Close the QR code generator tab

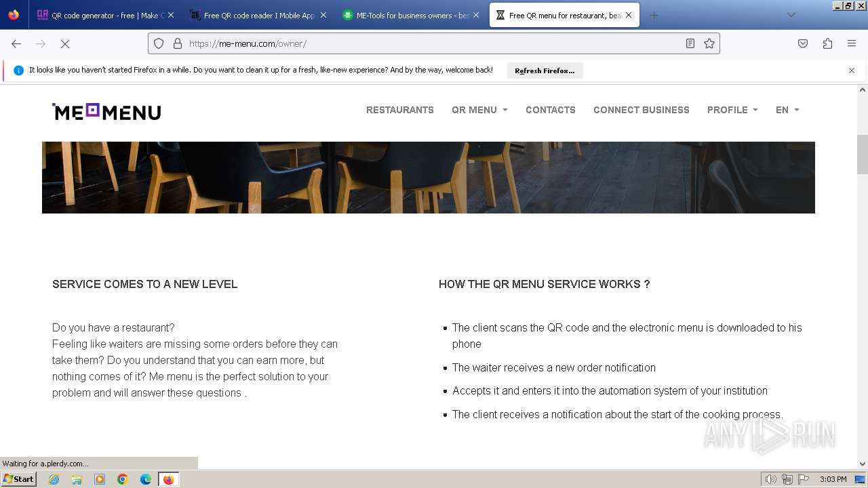click(171, 15)
